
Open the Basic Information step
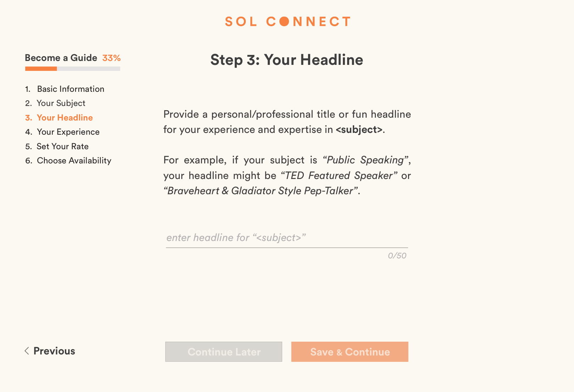[x=71, y=89]
